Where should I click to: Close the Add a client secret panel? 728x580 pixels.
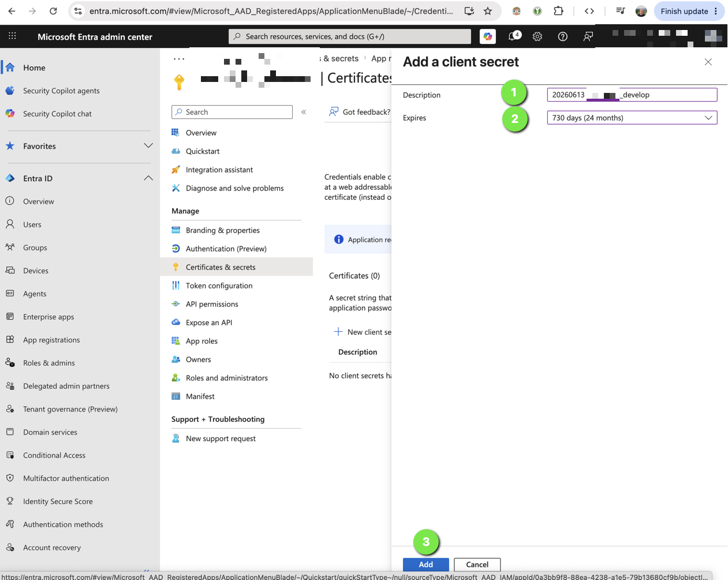coord(708,62)
